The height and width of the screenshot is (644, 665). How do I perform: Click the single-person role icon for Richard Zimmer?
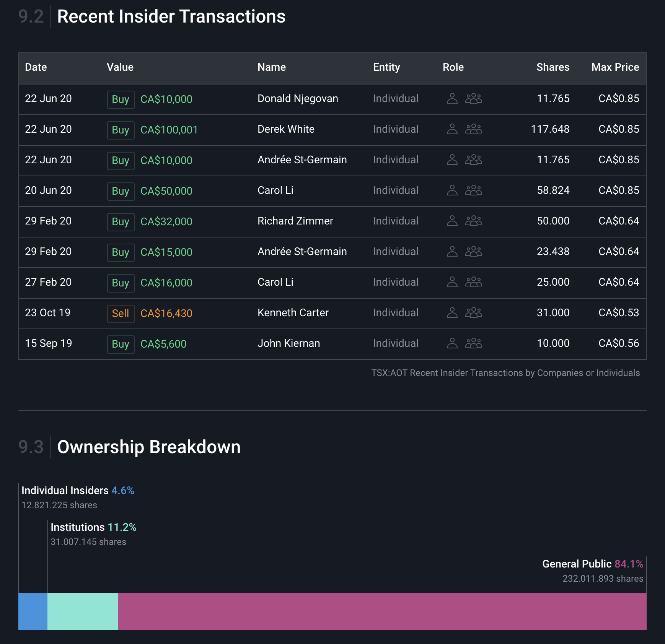point(452,221)
